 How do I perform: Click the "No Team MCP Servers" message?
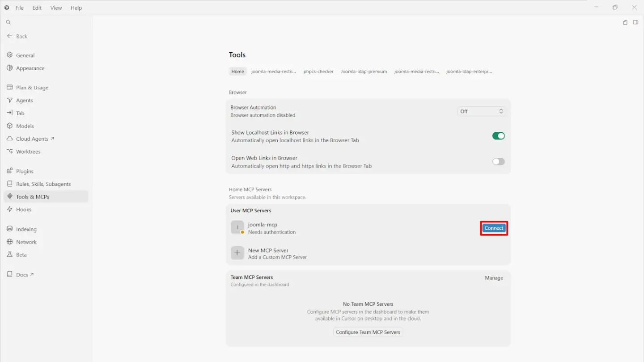(x=368, y=304)
